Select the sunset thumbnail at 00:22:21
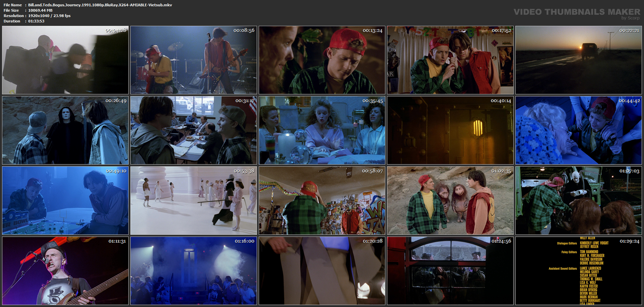Image resolution: width=644 pixels, height=307 pixels. coord(578,60)
